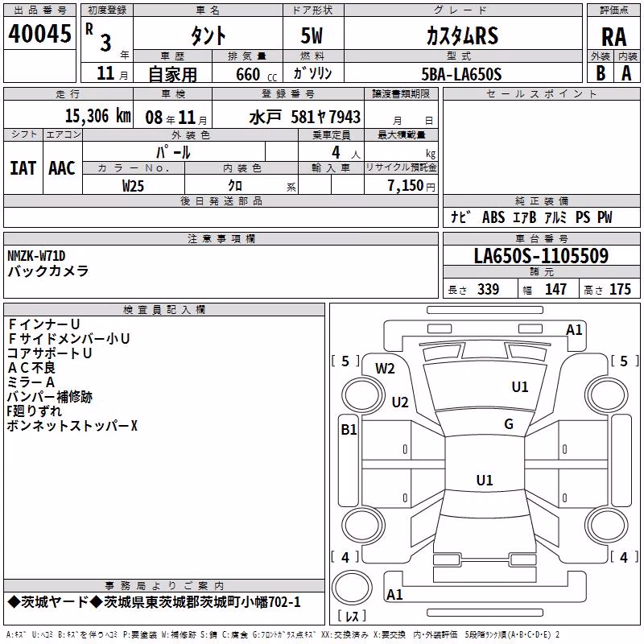Click the width value 147
Image resolution: width=644 pixels, height=644 pixels.
pyautogui.click(x=555, y=289)
